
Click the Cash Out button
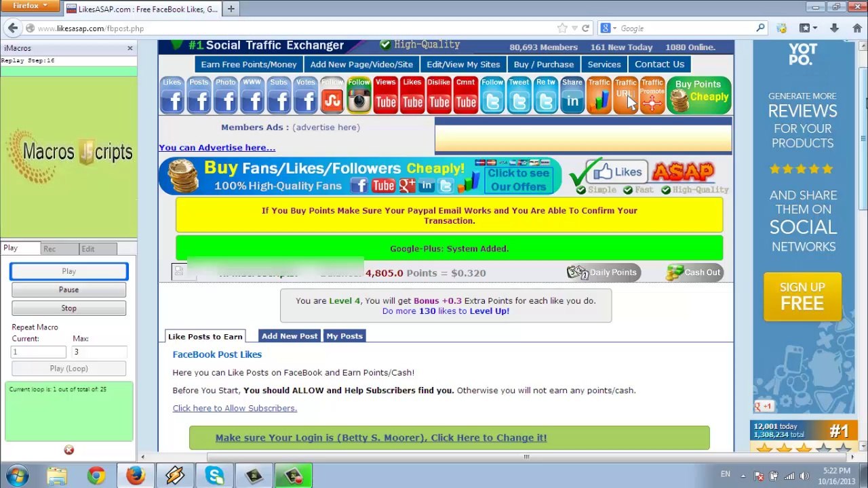694,272
